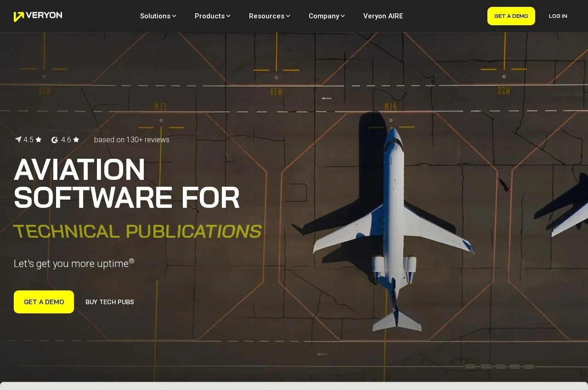The height and width of the screenshot is (390, 588).
Task: Open the Company dropdown menu
Action: 327,16
